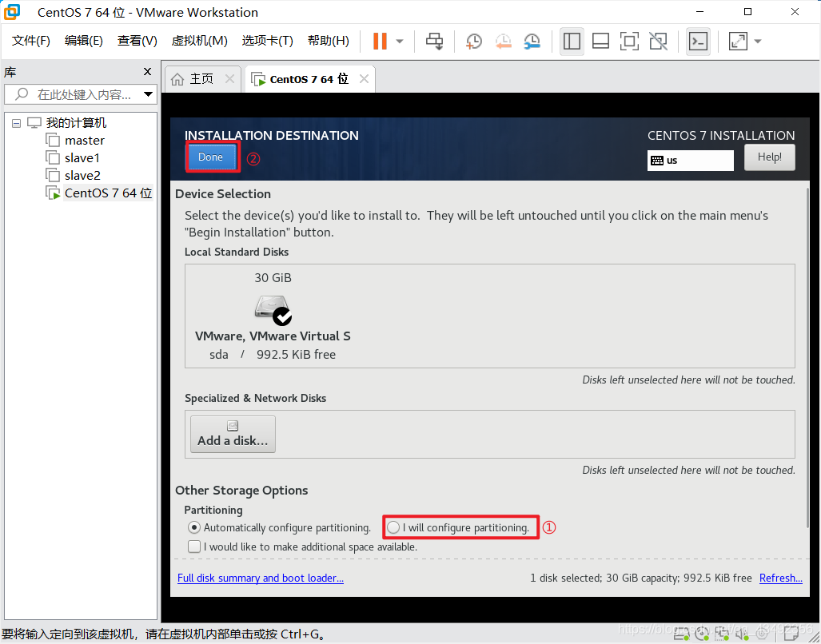
Task: Select the slave1 virtual machine
Action: pyautogui.click(x=73, y=158)
